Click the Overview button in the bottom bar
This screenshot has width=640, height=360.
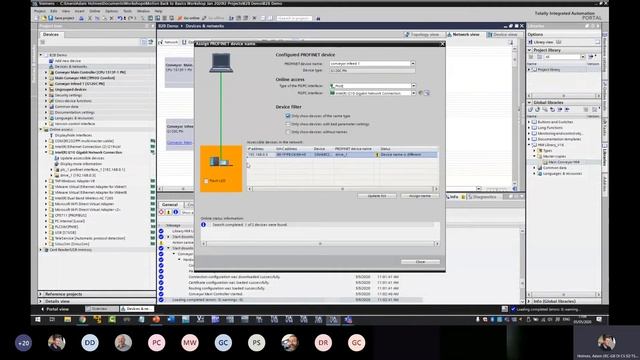click(x=102, y=309)
